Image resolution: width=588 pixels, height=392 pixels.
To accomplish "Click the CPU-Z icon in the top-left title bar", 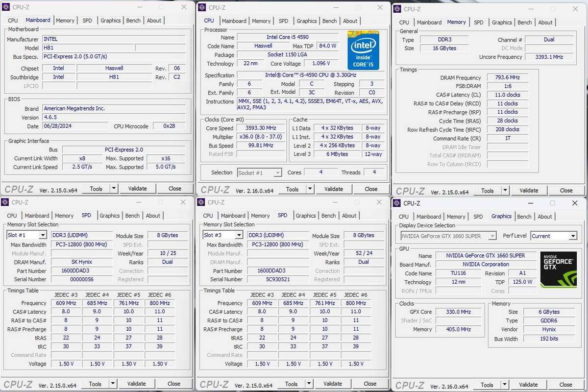I will click(x=5, y=7).
